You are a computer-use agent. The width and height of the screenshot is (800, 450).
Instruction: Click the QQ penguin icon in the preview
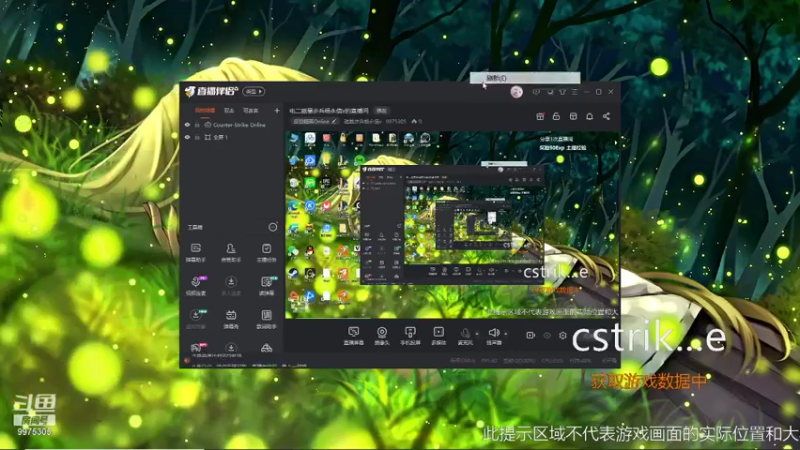click(x=310, y=252)
